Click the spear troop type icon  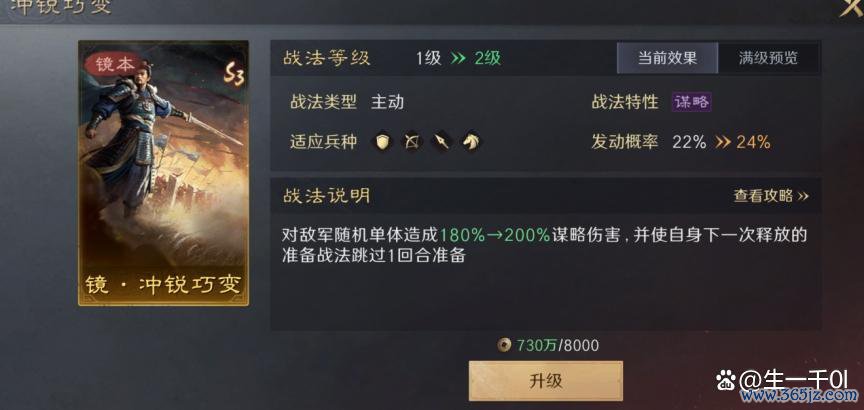[441, 142]
